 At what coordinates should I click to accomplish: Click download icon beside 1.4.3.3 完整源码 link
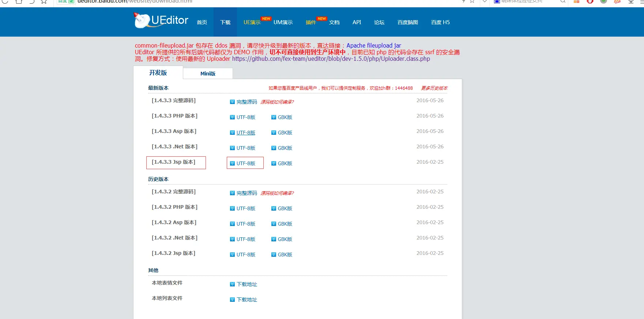(232, 102)
